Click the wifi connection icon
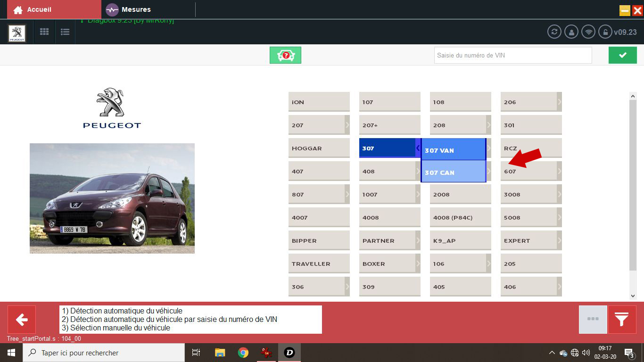This screenshot has height=362, width=644. pyautogui.click(x=588, y=32)
